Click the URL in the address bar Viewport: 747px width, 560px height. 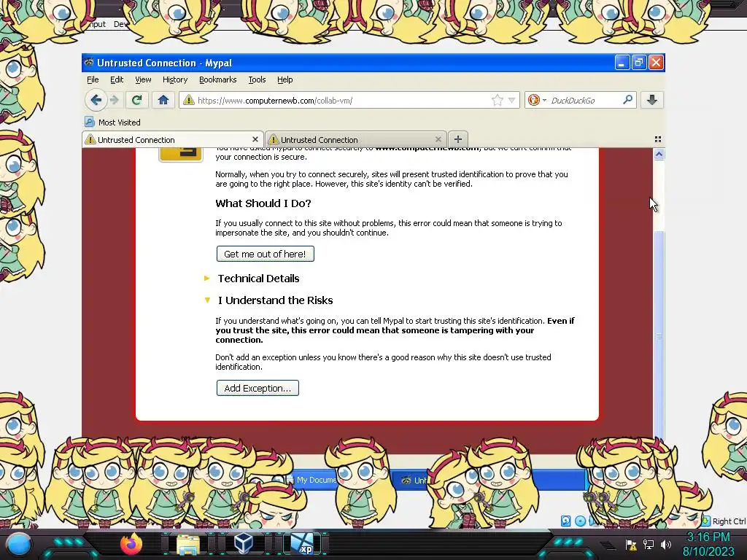click(x=275, y=101)
